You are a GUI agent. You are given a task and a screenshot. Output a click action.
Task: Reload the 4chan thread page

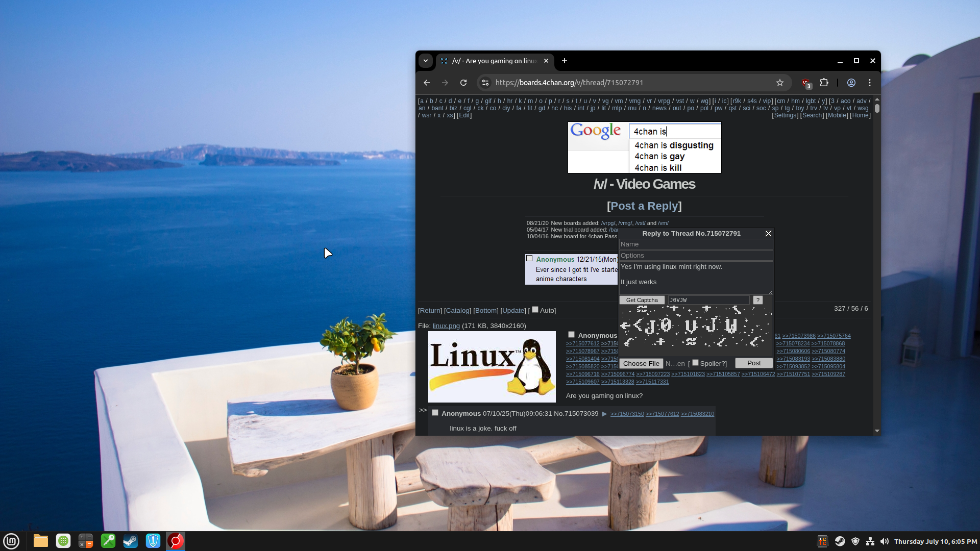(x=463, y=83)
